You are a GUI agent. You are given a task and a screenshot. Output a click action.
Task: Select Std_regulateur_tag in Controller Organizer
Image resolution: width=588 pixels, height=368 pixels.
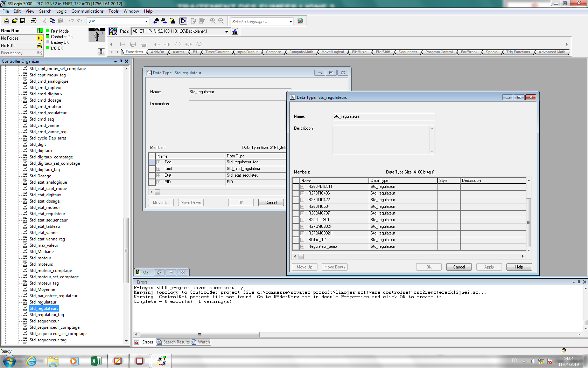pos(47,315)
